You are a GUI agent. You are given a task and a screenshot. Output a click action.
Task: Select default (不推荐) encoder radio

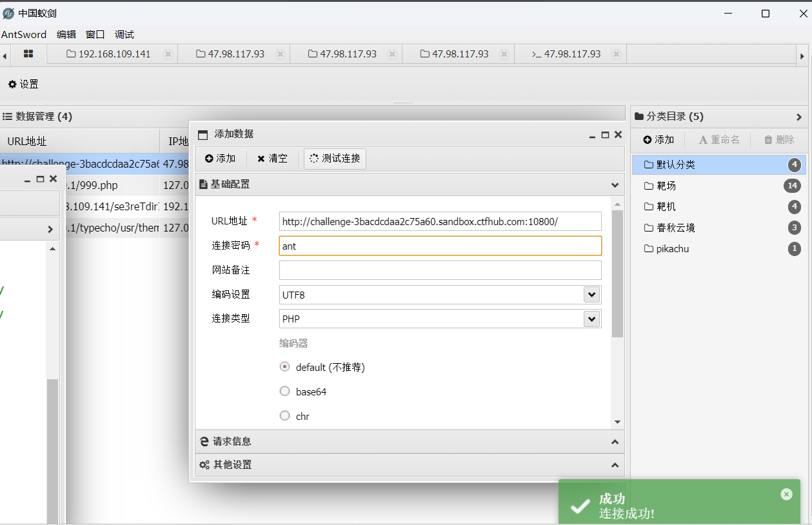(284, 367)
